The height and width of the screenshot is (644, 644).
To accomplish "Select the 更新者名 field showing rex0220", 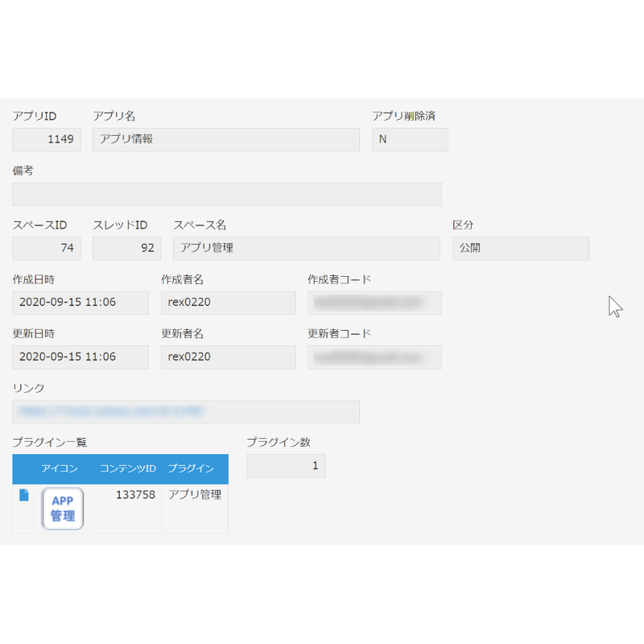I will pyautogui.click(x=228, y=357).
